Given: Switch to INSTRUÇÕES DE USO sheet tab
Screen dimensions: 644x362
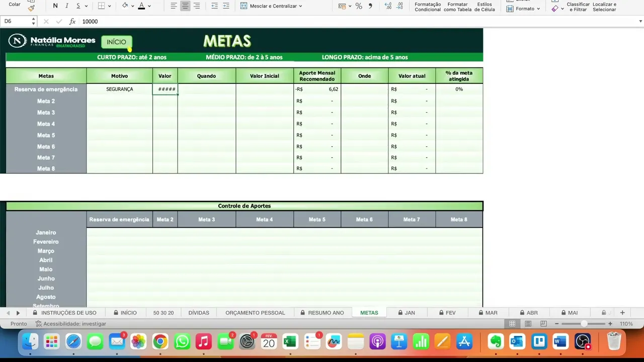Looking at the screenshot, I should [x=64, y=313].
